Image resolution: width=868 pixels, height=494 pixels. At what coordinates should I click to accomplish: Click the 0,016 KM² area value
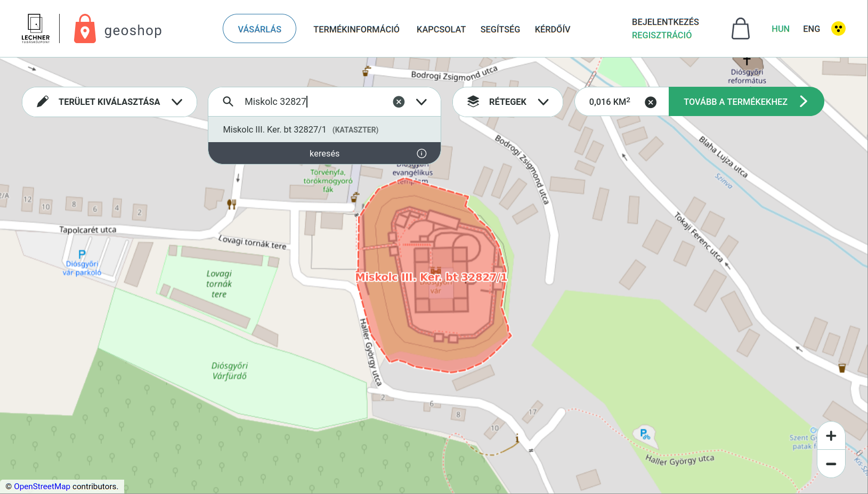point(610,102)
